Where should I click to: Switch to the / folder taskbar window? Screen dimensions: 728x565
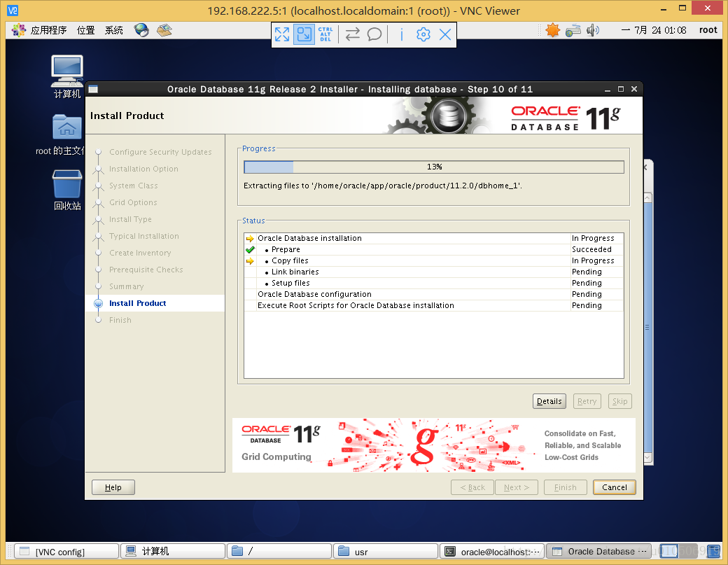click(279, 551)
